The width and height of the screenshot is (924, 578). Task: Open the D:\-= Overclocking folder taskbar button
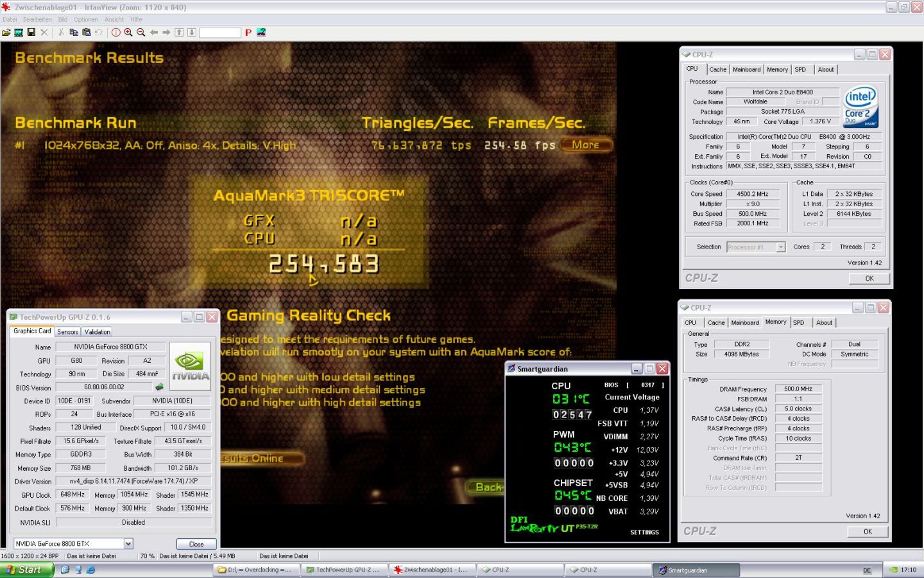tap(256, 570)
